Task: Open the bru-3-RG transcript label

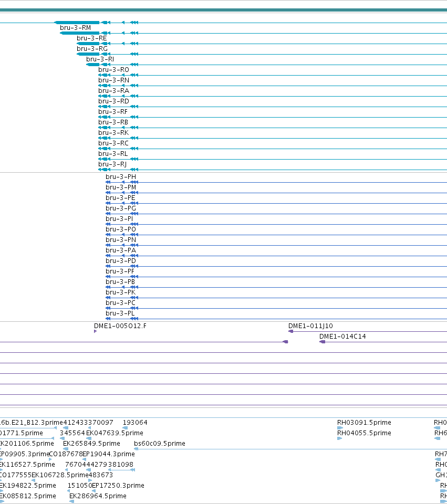Action: (92, 49)
